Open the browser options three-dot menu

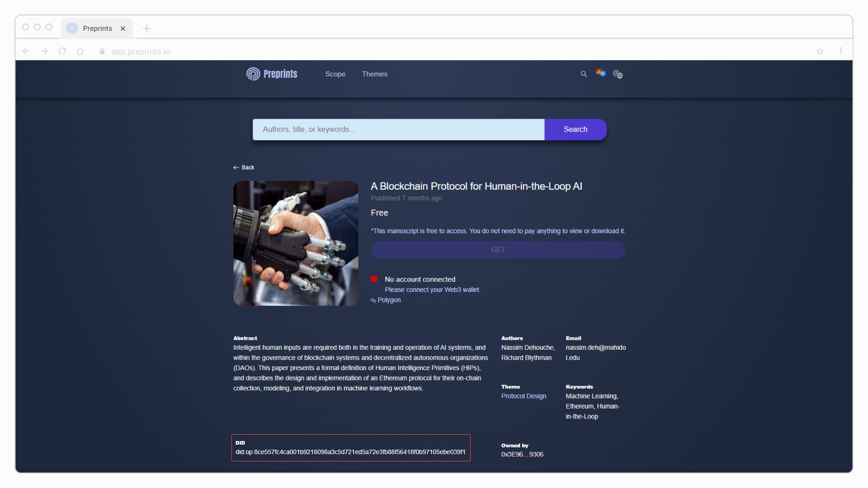(x=841, y=51)
